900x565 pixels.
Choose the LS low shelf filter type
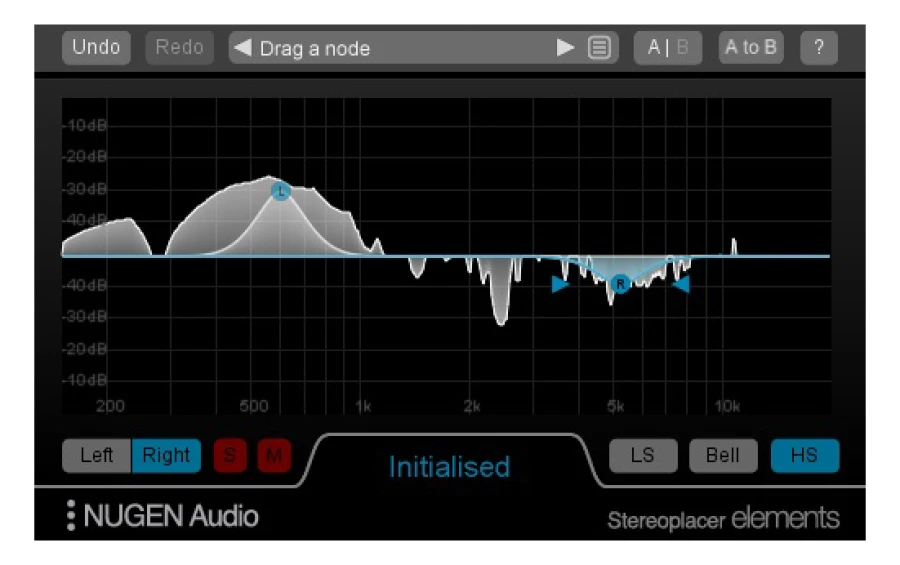pyautogui.click(x=643, y=455)
